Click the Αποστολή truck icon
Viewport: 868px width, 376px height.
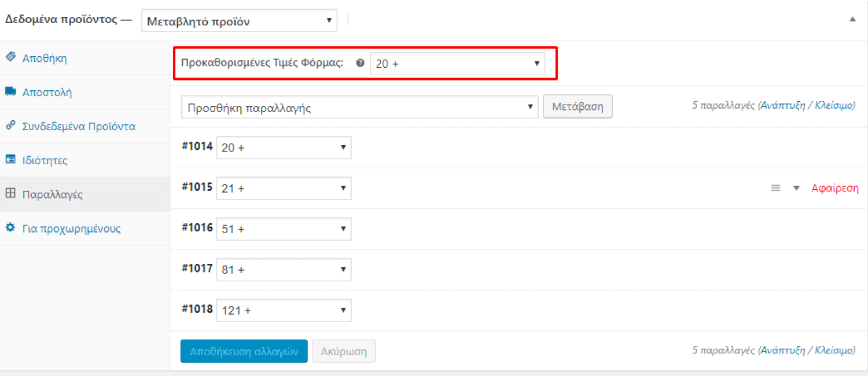point(10,91)
